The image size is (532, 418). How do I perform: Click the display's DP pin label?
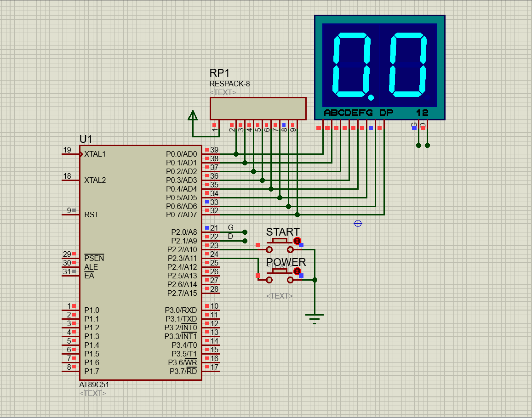386,113
